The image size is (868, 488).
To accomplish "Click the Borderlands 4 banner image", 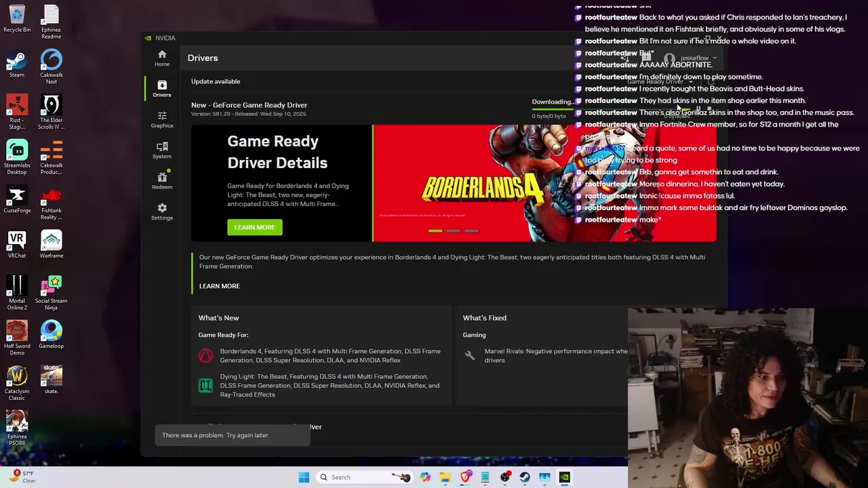I will pyautogui.click(x=544, y=183).
